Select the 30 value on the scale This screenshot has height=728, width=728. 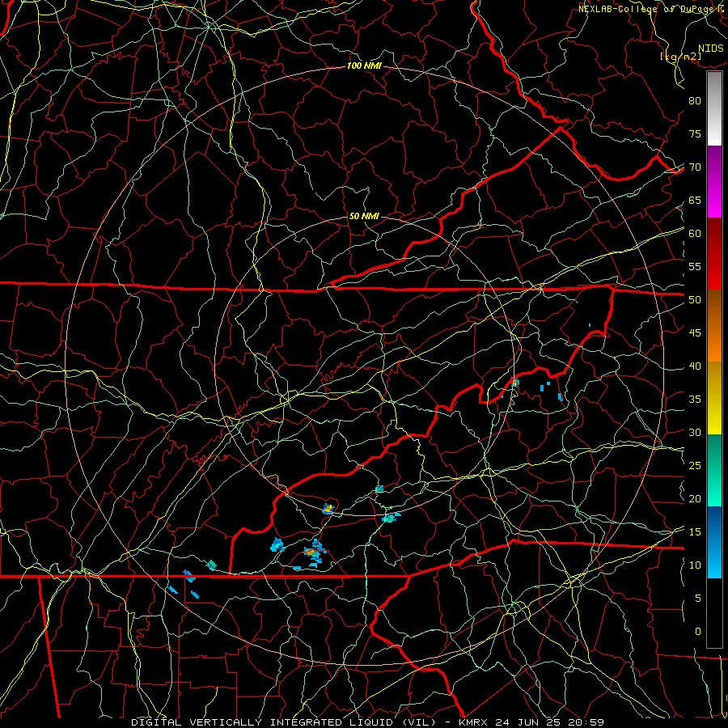coord(695,432)
